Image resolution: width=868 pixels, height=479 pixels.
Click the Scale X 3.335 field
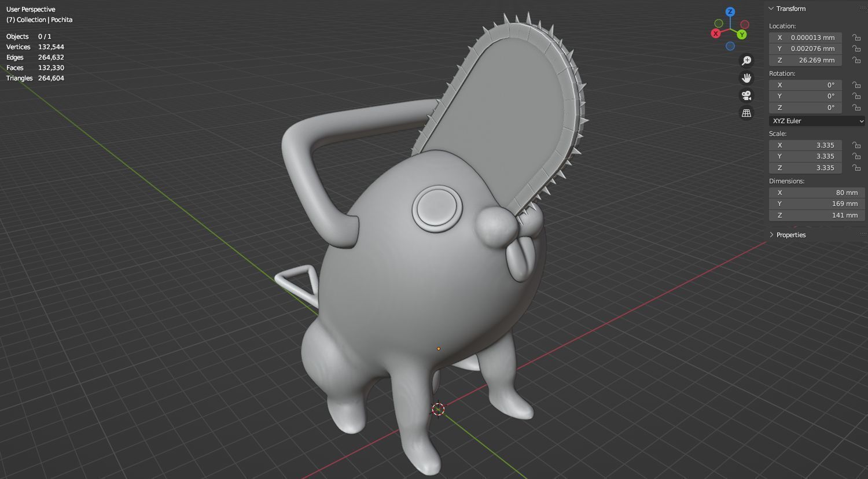pyautogui.click(x=806, y=145)
